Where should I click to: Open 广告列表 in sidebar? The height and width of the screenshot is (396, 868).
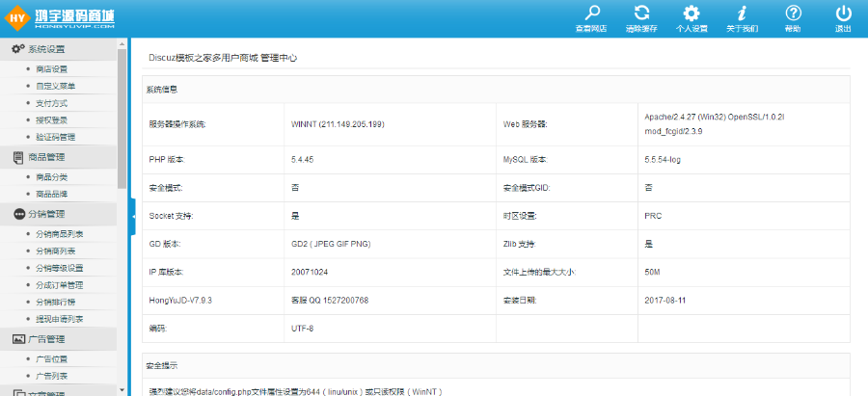(x=51, y=376)
